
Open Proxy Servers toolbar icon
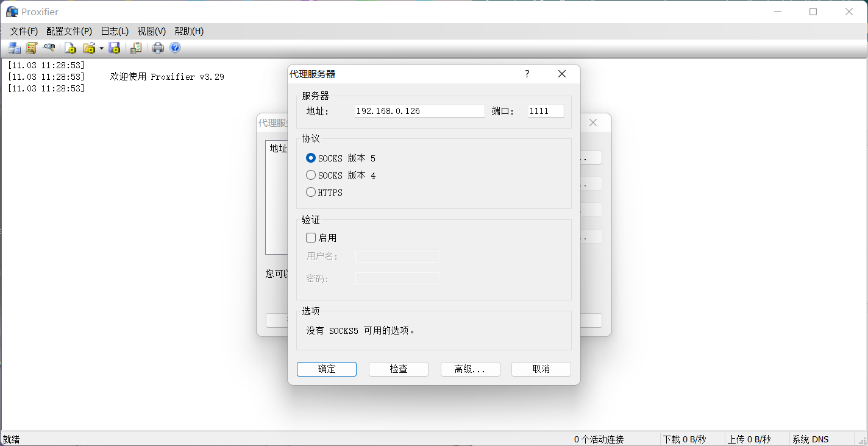14,48
